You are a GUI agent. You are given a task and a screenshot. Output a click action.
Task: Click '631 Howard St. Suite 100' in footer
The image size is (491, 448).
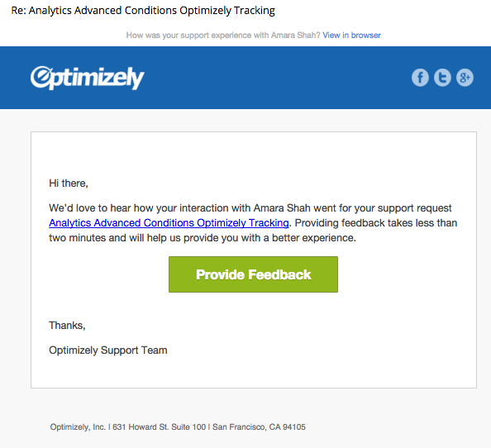click(x=159, y=427)
